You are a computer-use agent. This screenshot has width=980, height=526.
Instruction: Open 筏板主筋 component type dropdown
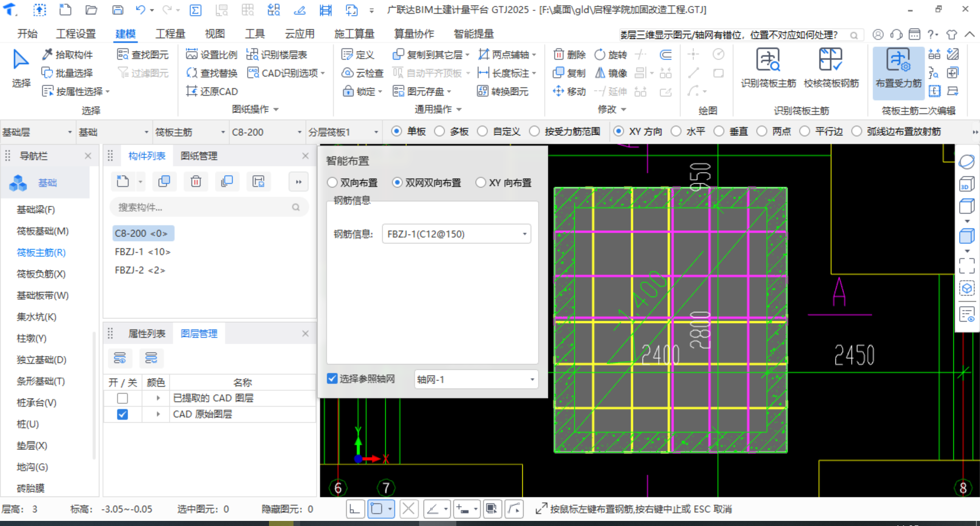pos(191,132)
